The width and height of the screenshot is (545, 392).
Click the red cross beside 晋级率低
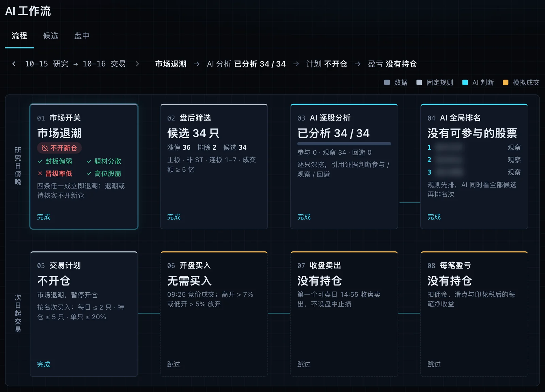(40, 174)
